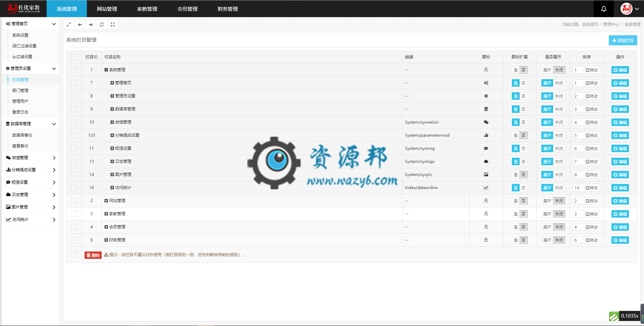The width and height of the screenshot is (644, 326).
Task: Set 是否展开 to 关闭 for 短信设置
Action: coord(559,148)
